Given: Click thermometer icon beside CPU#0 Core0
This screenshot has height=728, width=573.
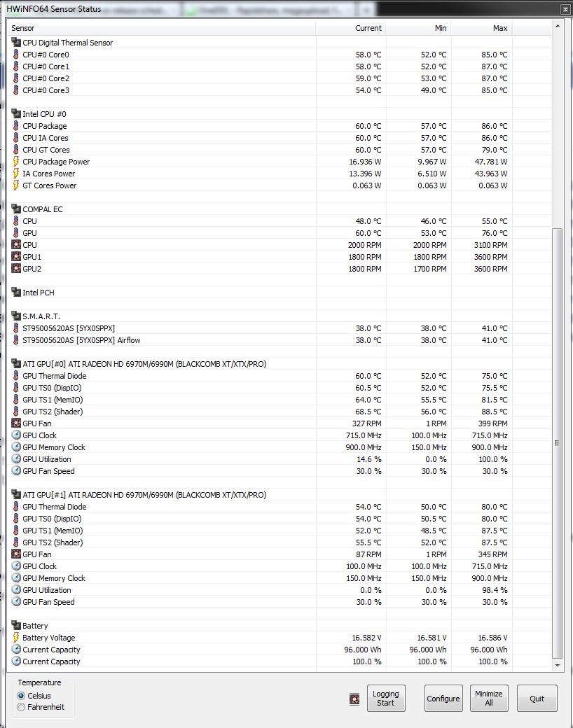Looking at the screenshot, I should (16, 55).
